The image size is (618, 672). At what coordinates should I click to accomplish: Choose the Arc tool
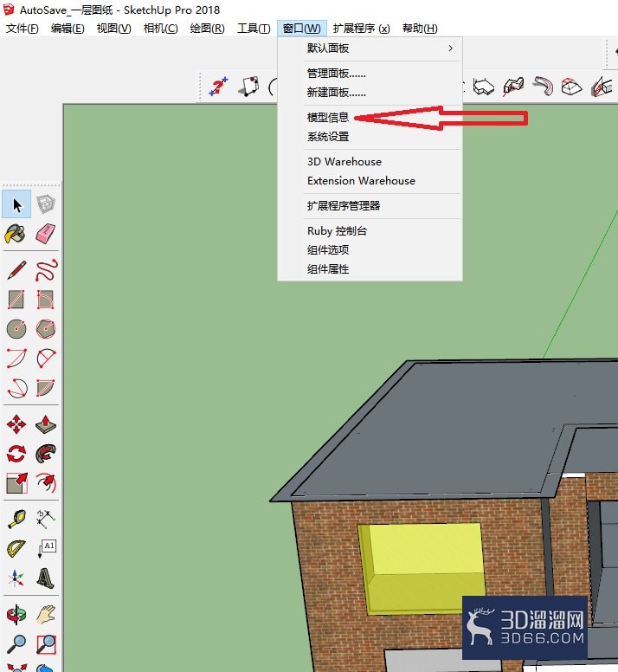[16, 359]
